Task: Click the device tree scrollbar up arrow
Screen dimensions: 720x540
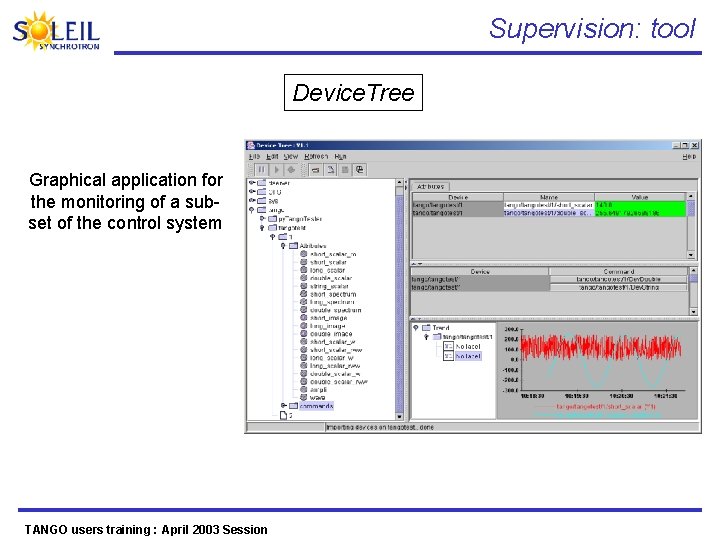Action: click(399, 182)
